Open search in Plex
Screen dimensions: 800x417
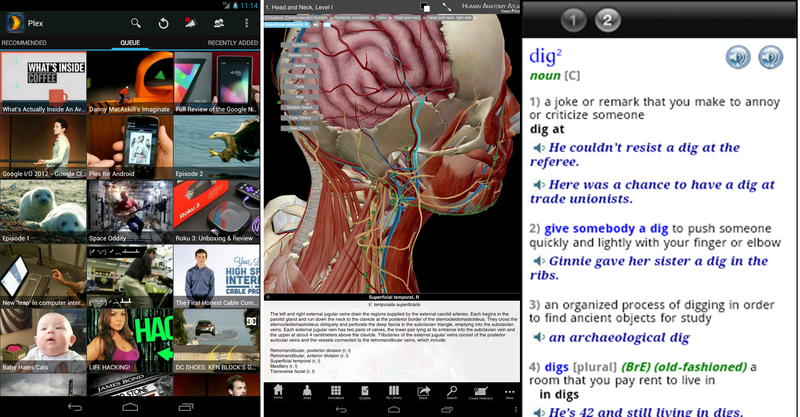click(x=135, y=23)
